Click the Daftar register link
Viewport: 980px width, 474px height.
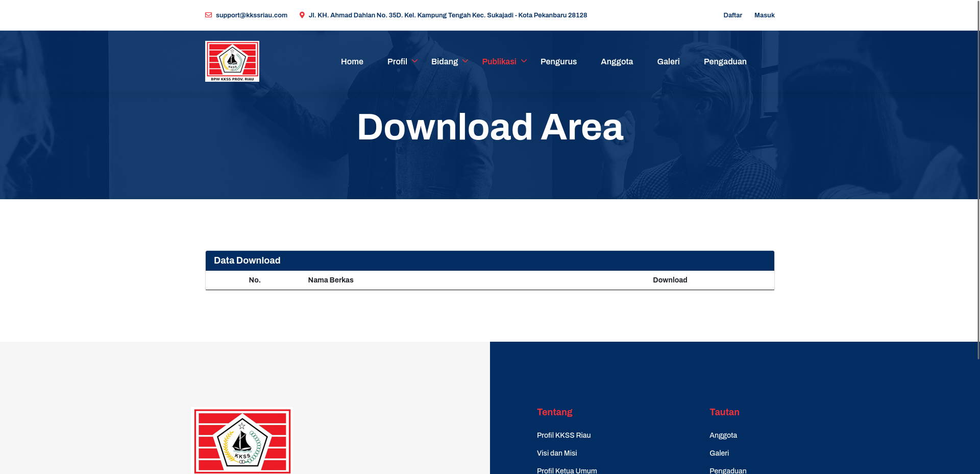[732, 15]
